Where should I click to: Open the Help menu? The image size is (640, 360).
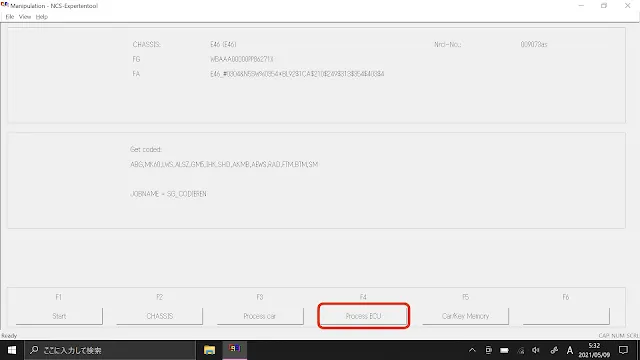(42, 17)
